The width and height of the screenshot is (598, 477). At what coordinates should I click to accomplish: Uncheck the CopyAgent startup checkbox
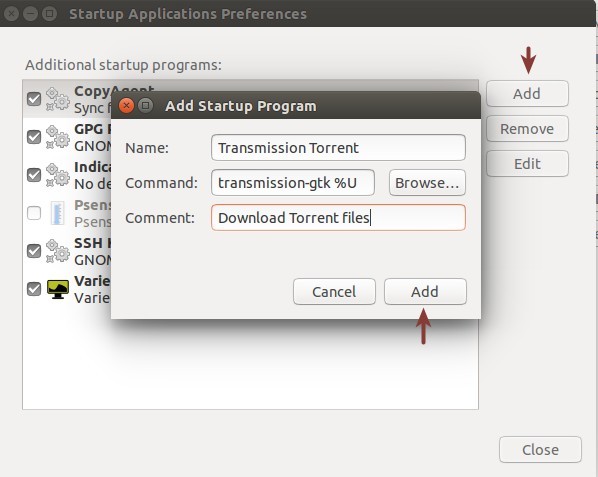(34, 99)
